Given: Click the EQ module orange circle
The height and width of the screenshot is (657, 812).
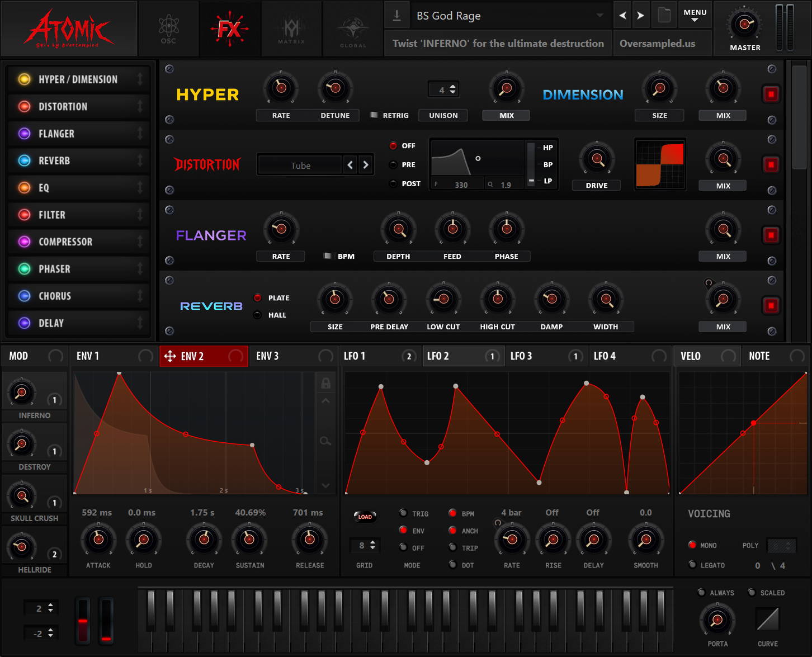Looking at the screenshot, I should pos(25,187).
